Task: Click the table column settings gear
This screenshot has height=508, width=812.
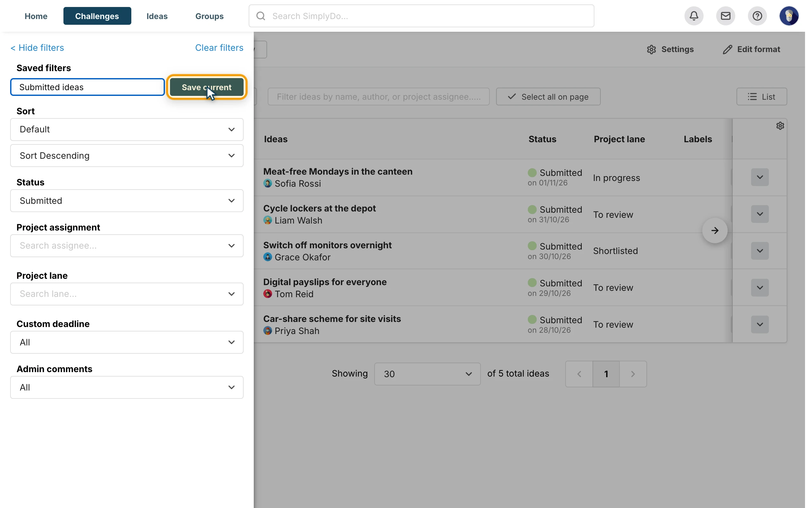Action: [780, 126]
